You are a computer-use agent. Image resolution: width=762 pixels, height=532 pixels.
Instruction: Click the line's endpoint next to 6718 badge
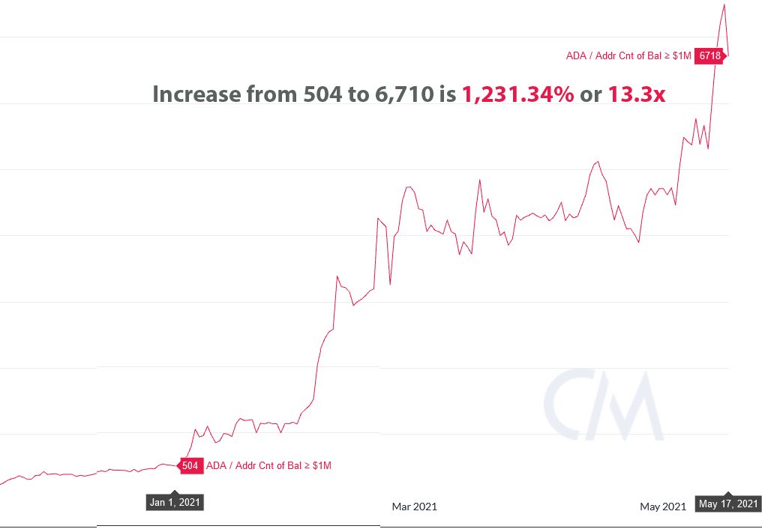tap(728, 55)
